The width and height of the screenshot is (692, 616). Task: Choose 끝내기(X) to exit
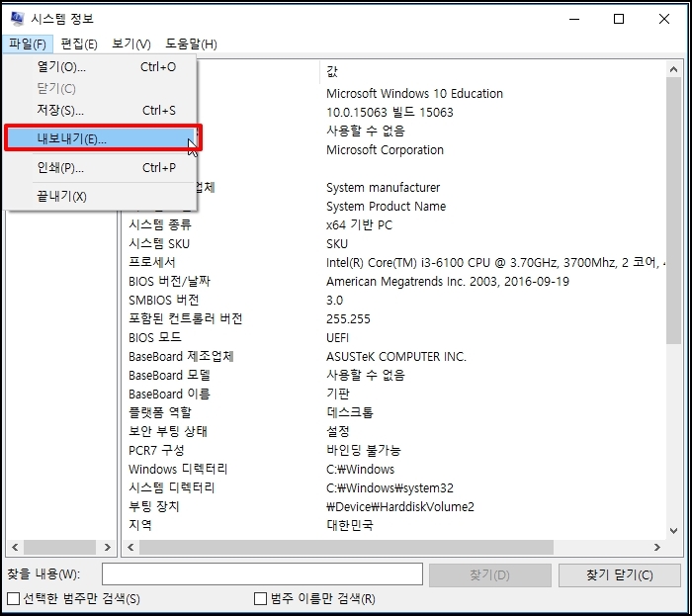(x=101, y=197)
